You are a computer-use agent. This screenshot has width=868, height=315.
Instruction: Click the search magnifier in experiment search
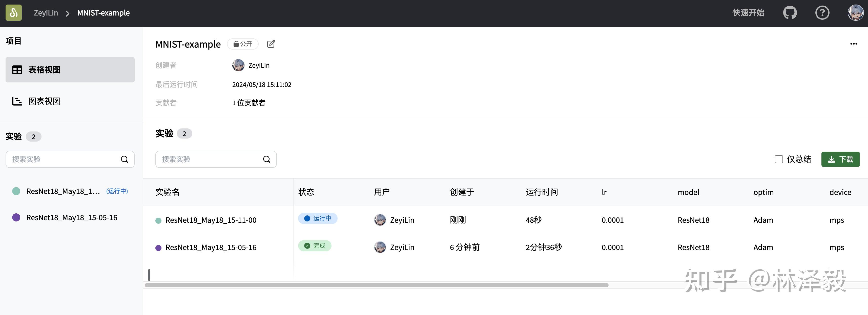(x=266, y=159)
